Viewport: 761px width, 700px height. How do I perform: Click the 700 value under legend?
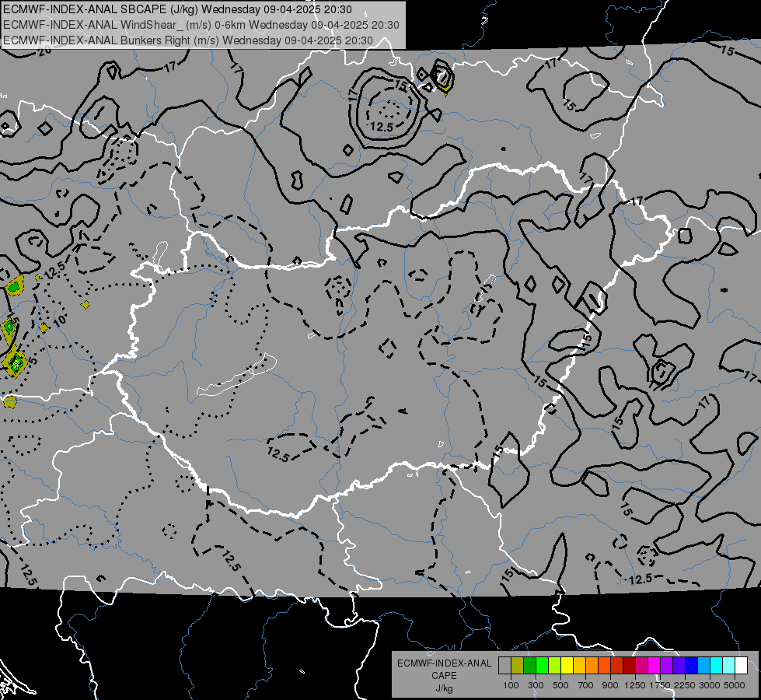click(x=586, y=685)
